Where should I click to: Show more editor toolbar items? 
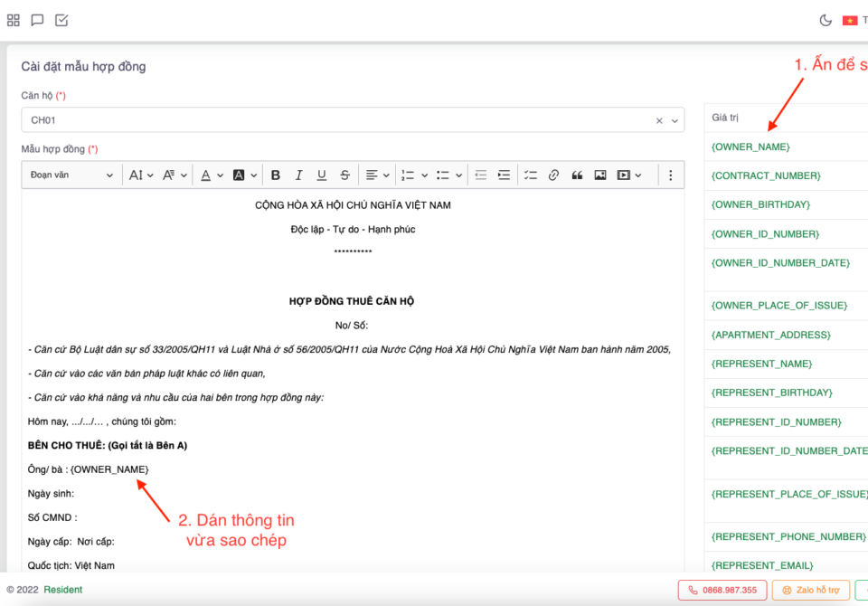click(670, 175)
